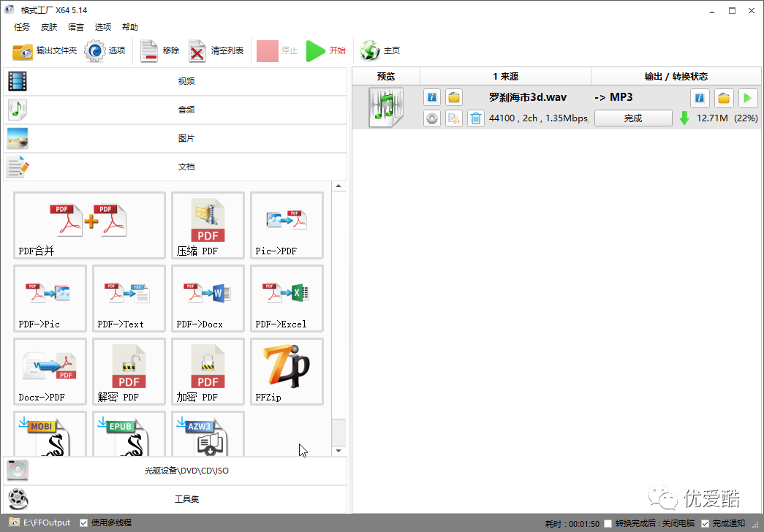This screenshot has width=764, height=532.
Task: Click the clip/edit icon for task
Action: (x=453, y=118)
